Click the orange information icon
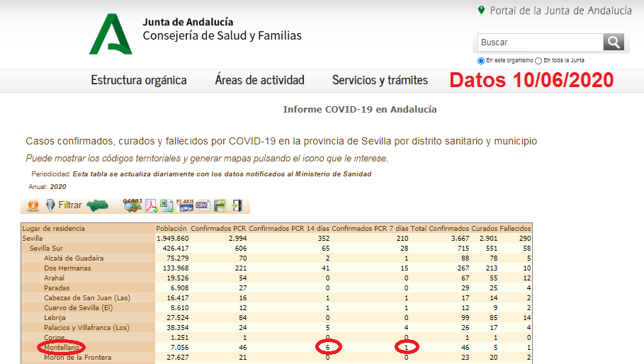This screenshot has width=644, height=364. [33, 205]
